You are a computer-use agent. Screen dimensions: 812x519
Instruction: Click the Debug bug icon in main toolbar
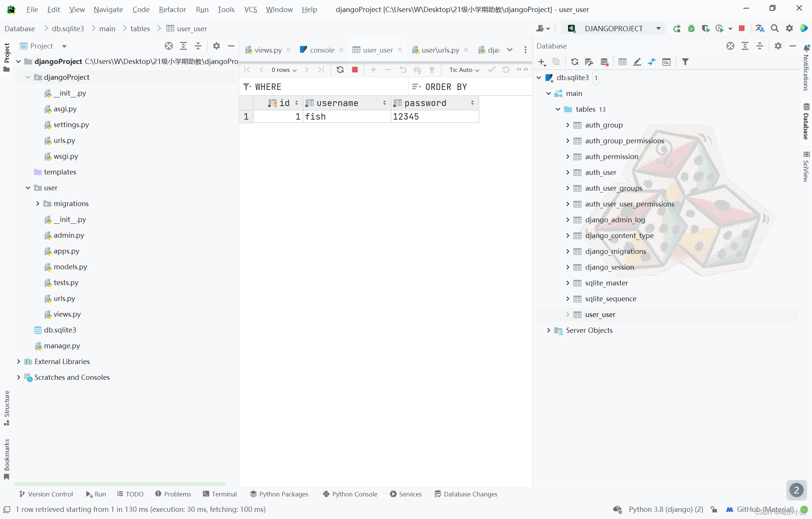691,29
